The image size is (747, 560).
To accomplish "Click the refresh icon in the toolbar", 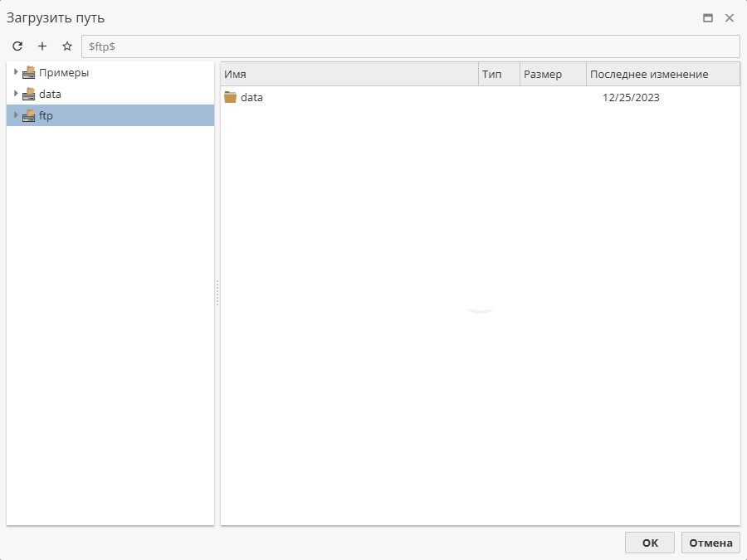I will [17, 46].
